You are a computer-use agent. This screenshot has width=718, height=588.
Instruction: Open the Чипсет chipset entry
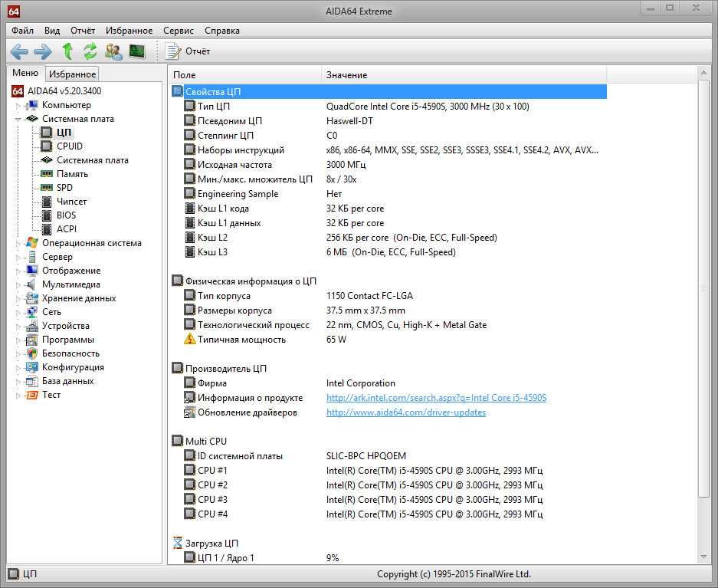click(71, 202)
